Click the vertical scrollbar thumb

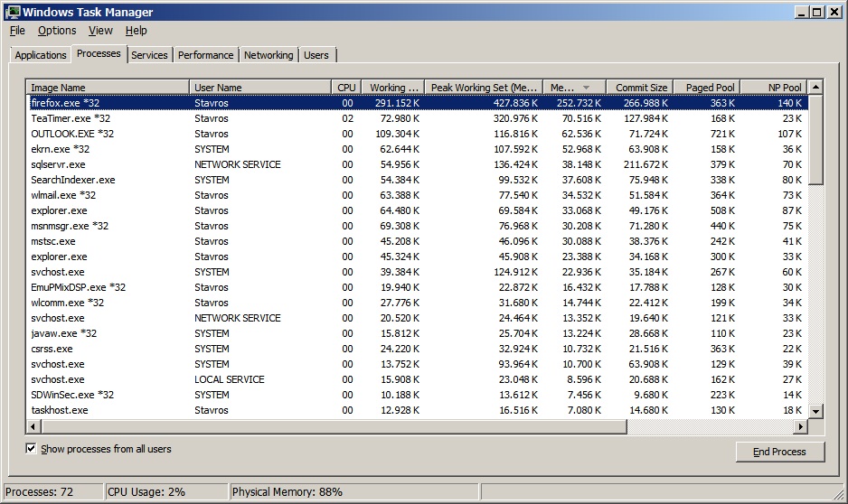pos(815,140)
